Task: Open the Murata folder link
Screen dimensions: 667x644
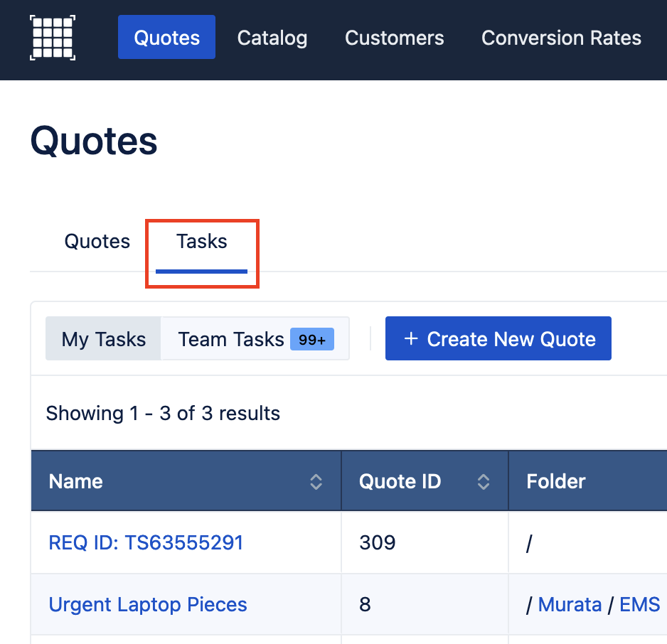Action: [570, 604]
